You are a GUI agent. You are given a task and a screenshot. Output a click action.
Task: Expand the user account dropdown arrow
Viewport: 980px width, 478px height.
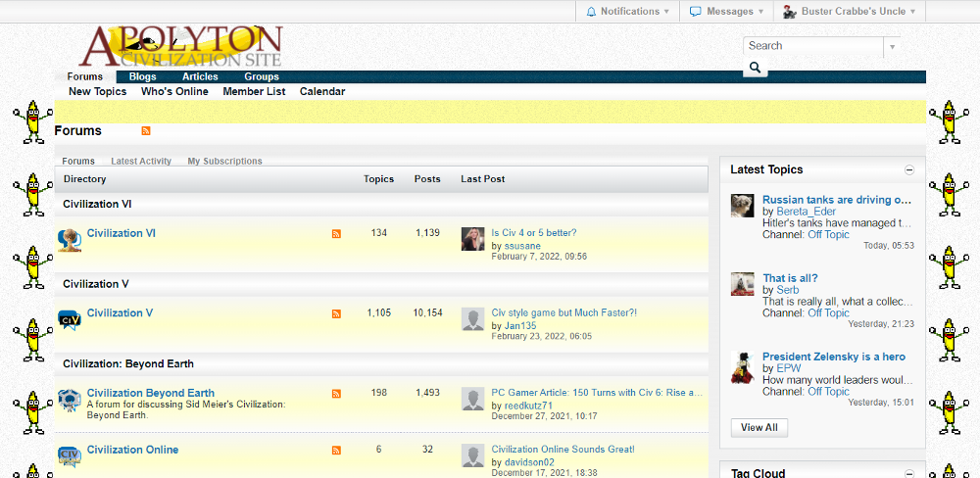pos(912,11)
